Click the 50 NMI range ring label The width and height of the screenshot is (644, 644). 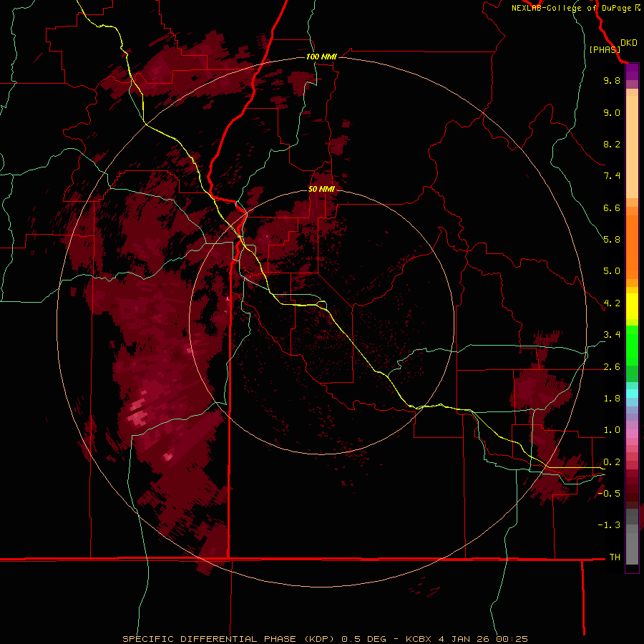click(x=321, y=189)
